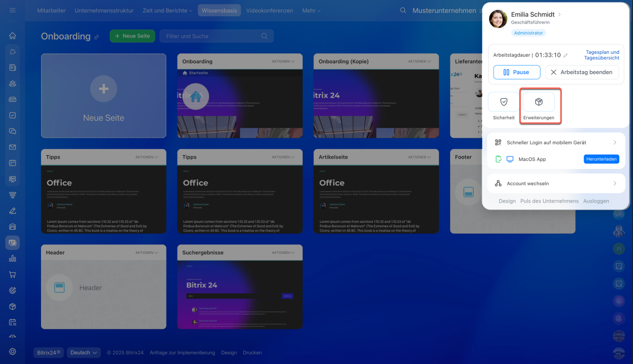Open the group avatar in right rail
Image resolution: width=633 pixels, height=364 pixels.
tap(618, 231)
